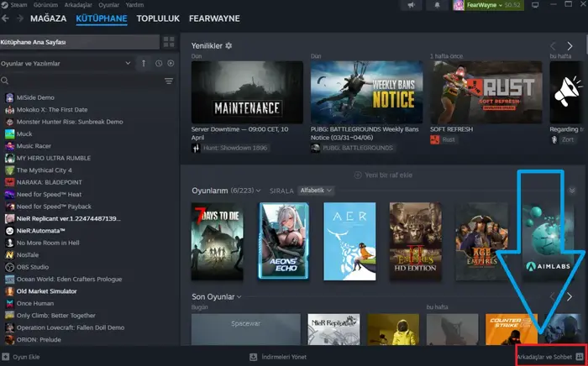The image size is (588, 366).
Task: Expand the Oyunlar ve Yazılımlar dropdown
Action: [66, 63]
